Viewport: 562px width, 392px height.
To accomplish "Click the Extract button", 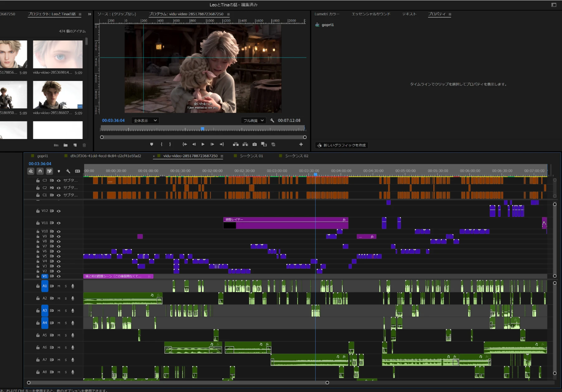I will [x=245, y=144].
